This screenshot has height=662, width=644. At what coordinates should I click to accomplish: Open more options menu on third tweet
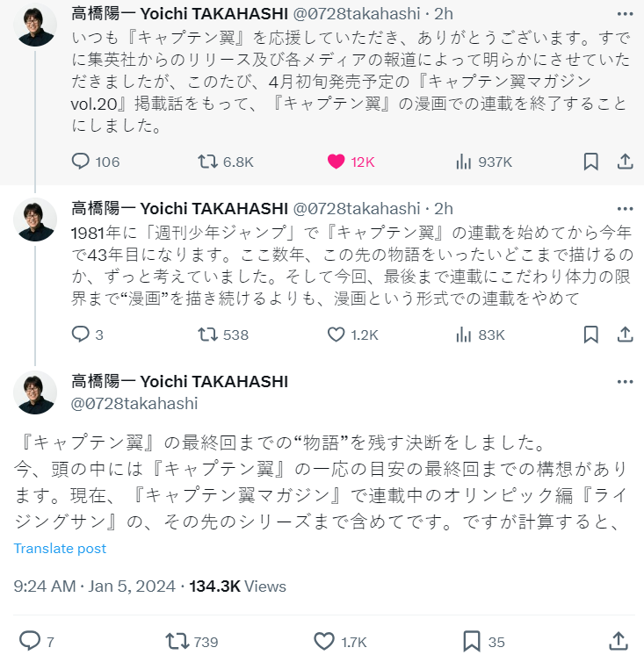pyautogui.click(x=624, y=382)
